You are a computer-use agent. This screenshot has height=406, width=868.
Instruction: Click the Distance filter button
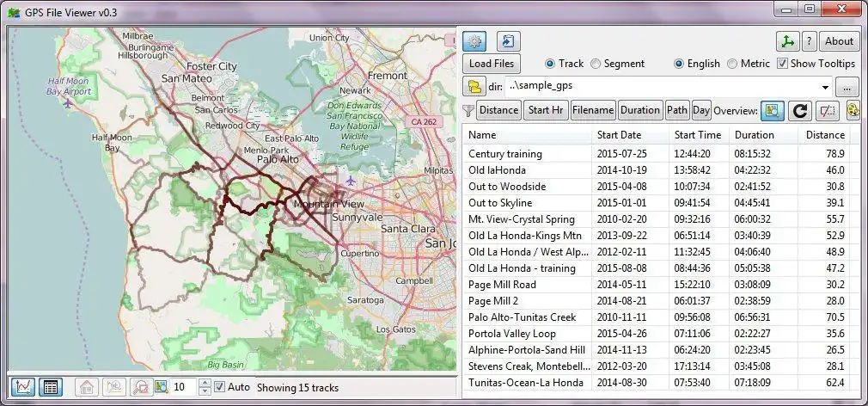pos(498,110)
